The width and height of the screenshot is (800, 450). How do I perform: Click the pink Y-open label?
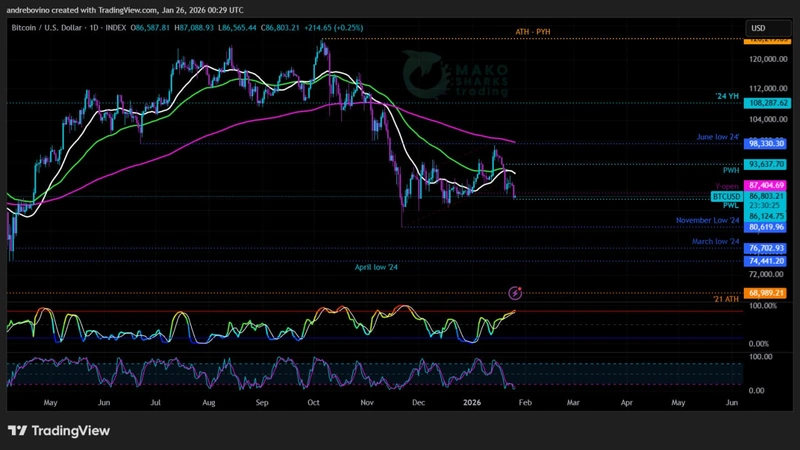(x=726, y=186)
